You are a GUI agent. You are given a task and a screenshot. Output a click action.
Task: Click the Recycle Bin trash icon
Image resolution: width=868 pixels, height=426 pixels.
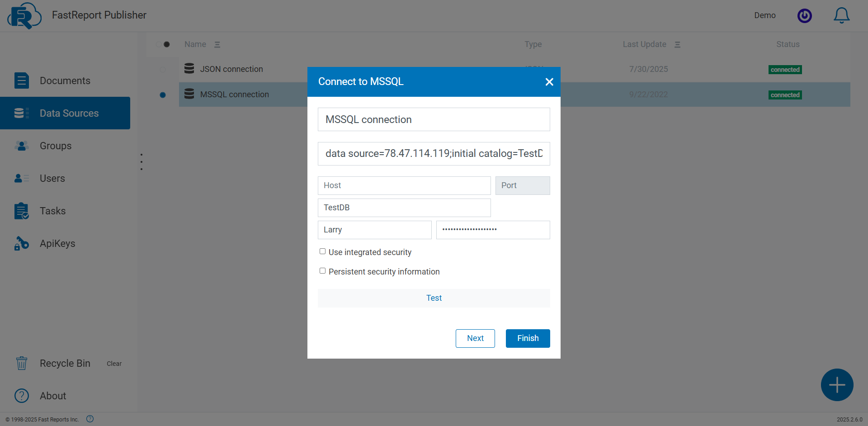point(21,363)
